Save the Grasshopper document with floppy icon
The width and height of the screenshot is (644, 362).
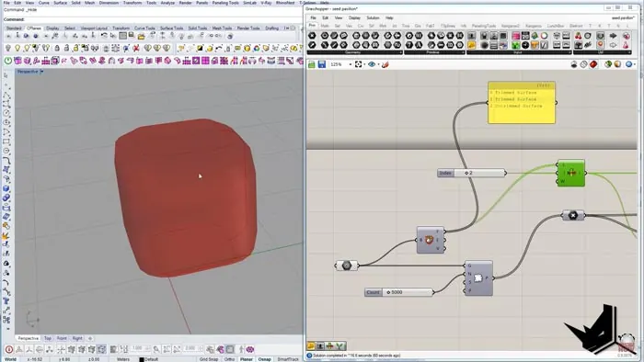[x=322, y=64]
